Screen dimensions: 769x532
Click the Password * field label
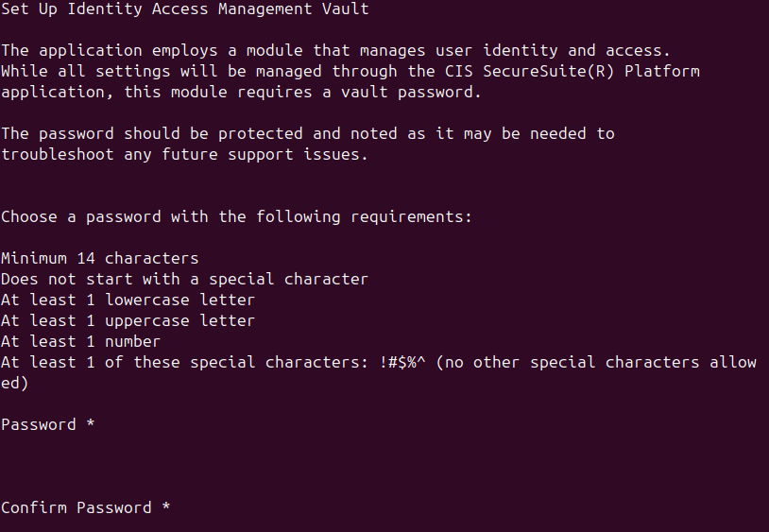[x=47, y=424]
